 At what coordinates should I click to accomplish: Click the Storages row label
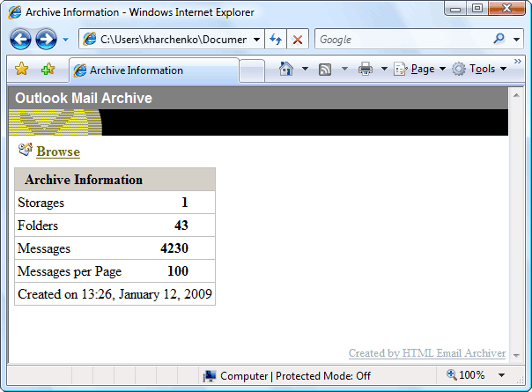pyautogui.click(x=41, y=203)
